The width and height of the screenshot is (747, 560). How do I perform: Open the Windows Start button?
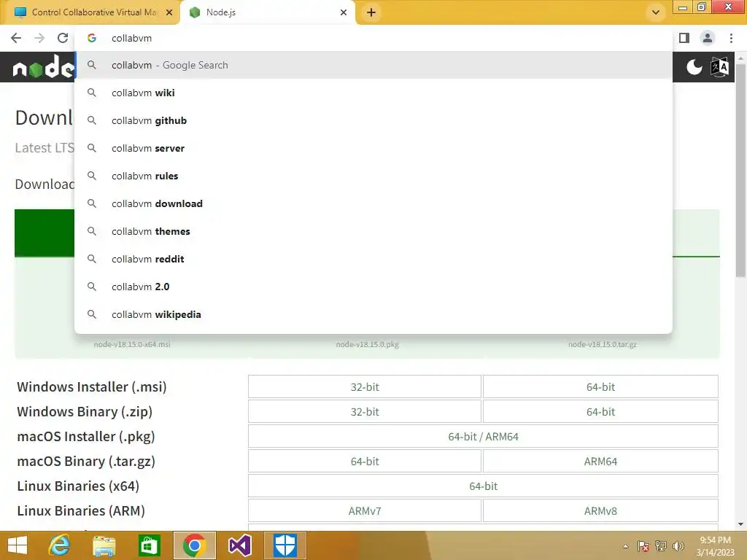click(18, 545)
